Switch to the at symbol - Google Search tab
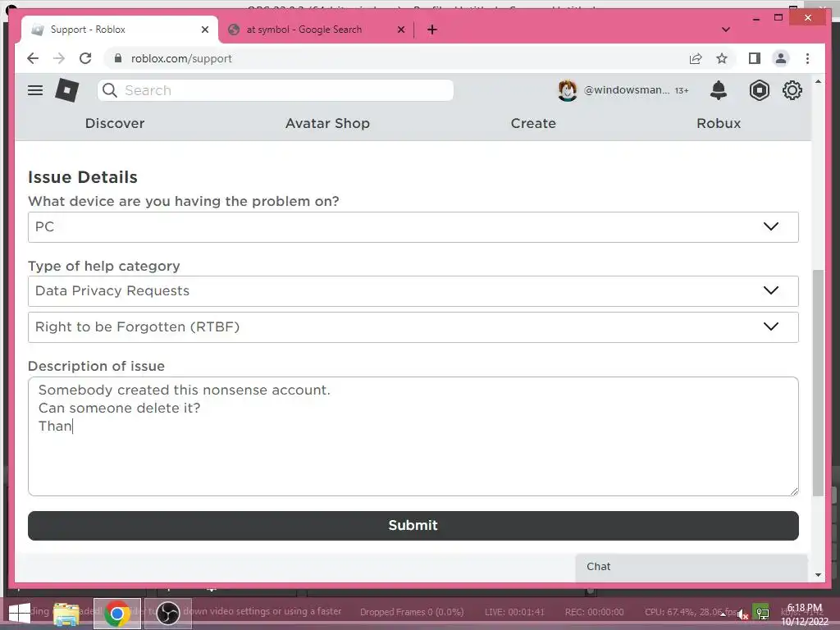 pyautogui.click(x=316, y=30)
